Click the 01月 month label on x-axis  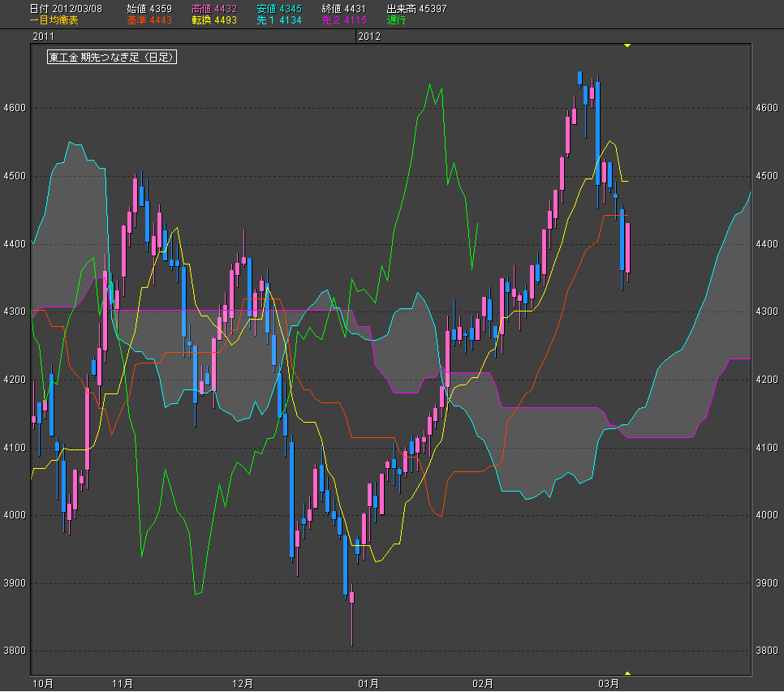[x=369, y=683]
